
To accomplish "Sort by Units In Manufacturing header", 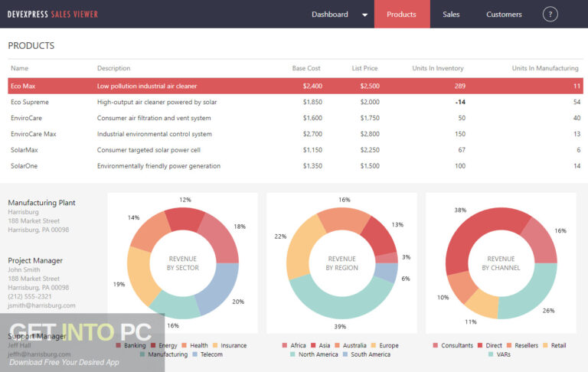I will pyautogui.click(x=545, y=68).
